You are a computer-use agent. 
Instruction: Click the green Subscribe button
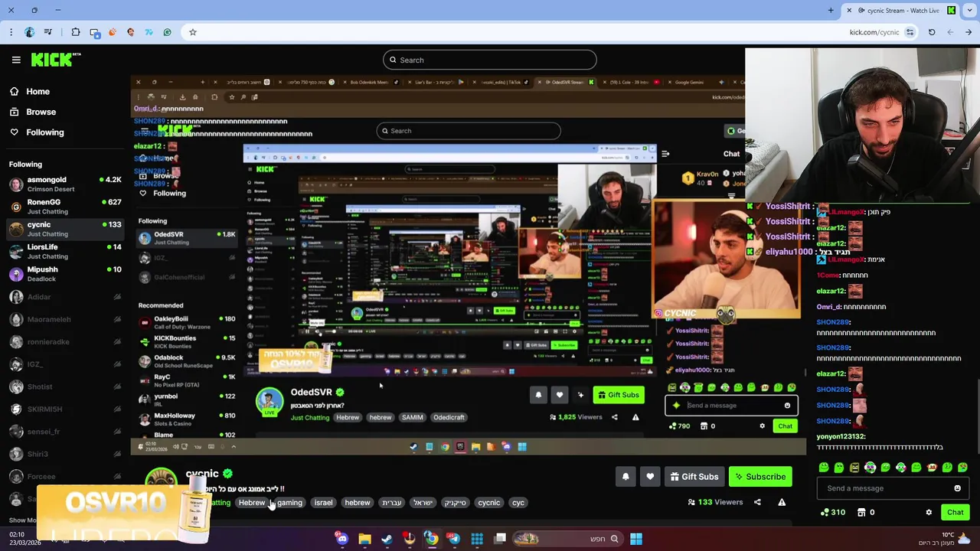[x=760, y=477]
